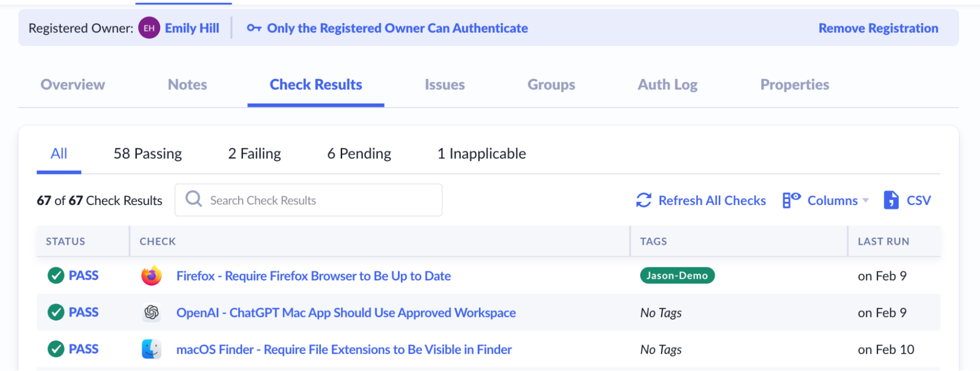Click Remove Registration link
980x371 pixels.
tap(878, 28)
